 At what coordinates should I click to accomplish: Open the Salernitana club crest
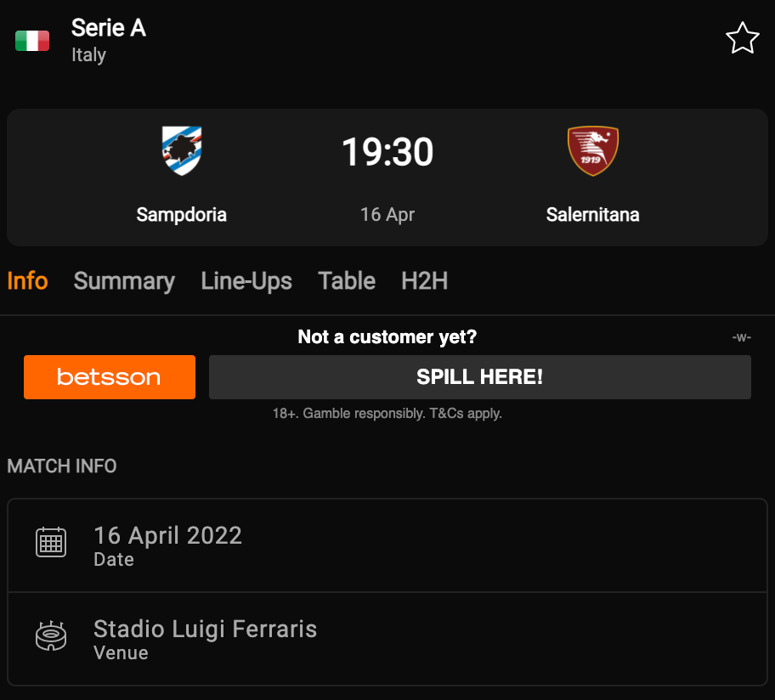pos(592,150)
